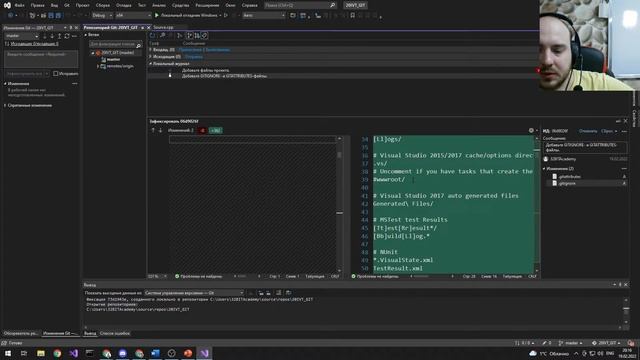This screenshot has height=360, width=640.
Task: Toggle the added-lines green filter badge
Action: pyautogui.click(x=215, y=131)
